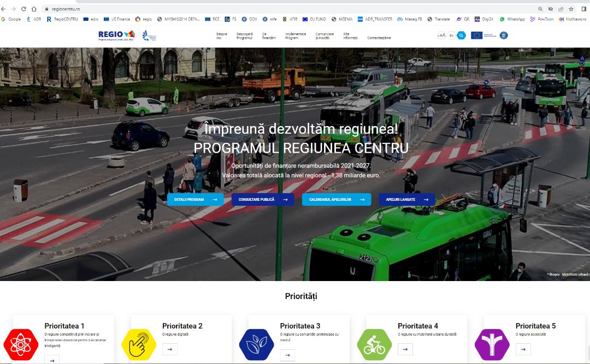Viewport: 590px width, 364px height.
Task: Click the green bicycle icon of Prioritatea 4
Action: point(374,345)
